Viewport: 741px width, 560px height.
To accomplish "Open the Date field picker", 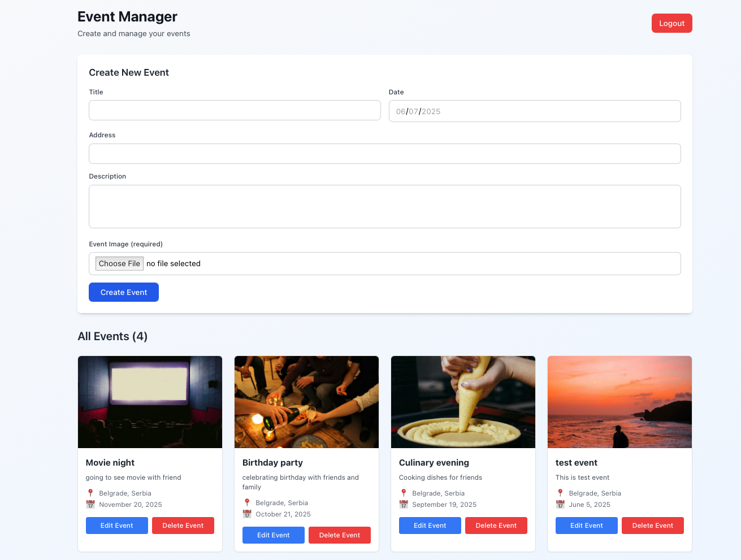I will click(x=534, y=111).
